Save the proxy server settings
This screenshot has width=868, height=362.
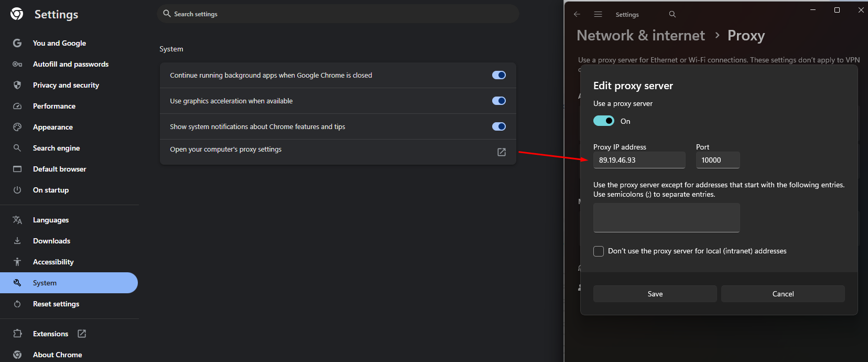[655, 294]
